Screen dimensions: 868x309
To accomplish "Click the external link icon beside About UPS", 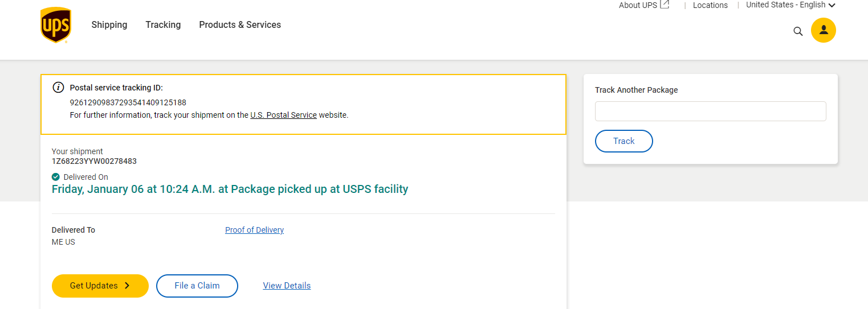I will [665, 5].
